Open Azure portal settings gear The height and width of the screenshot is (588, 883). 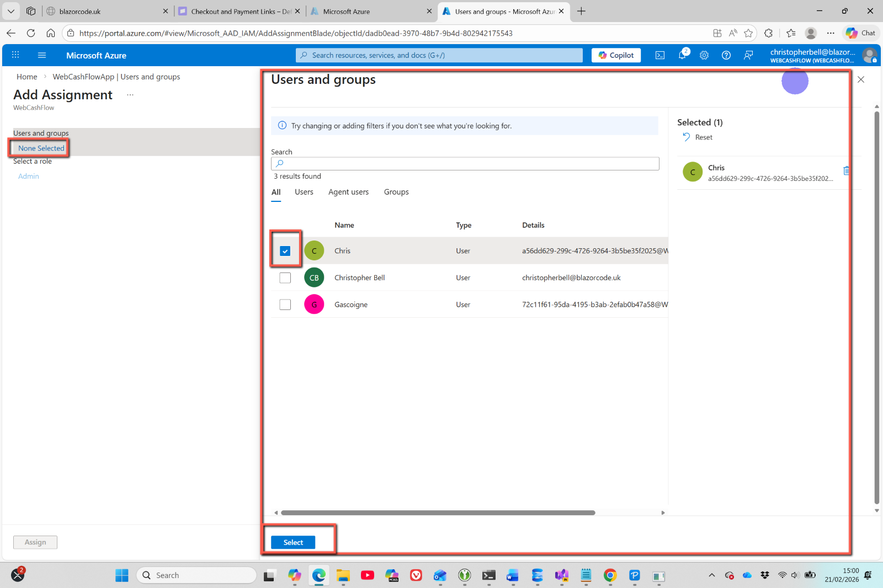tap(704, 55)
